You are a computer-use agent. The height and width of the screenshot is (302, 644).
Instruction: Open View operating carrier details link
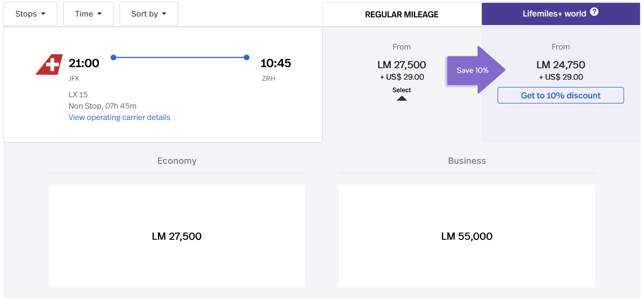click(x=119, y=117)
